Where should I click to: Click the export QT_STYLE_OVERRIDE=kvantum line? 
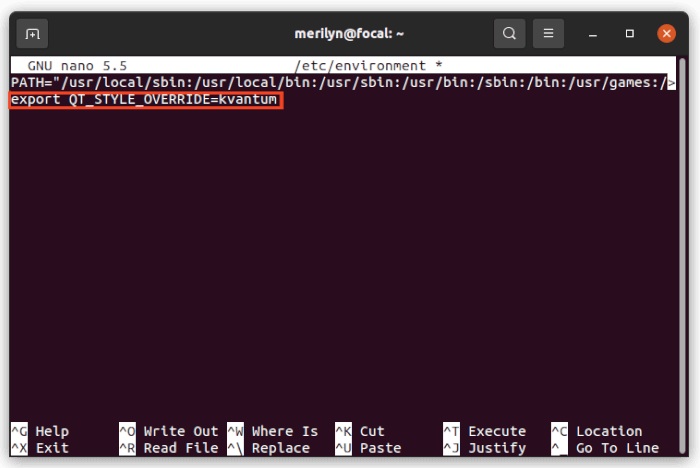pos(144,99)
